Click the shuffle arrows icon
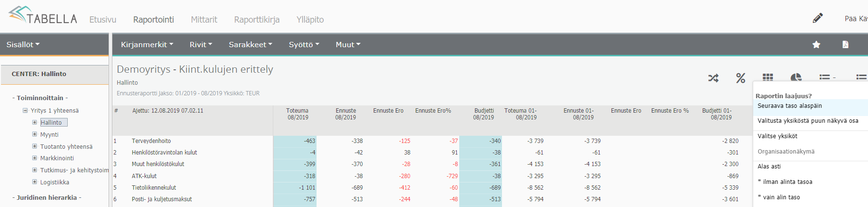This screenshot has width=868, height=207. [x=713, y=78]
